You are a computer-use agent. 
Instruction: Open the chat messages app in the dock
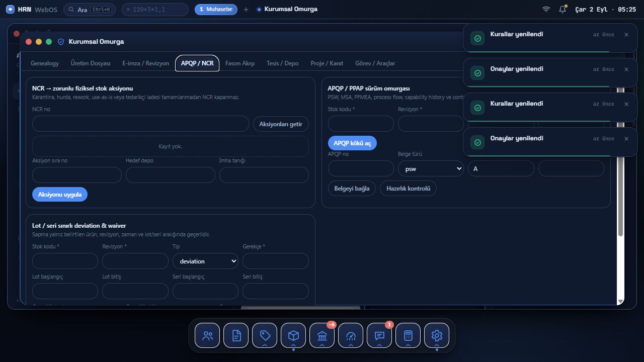[x=379, y=335]
